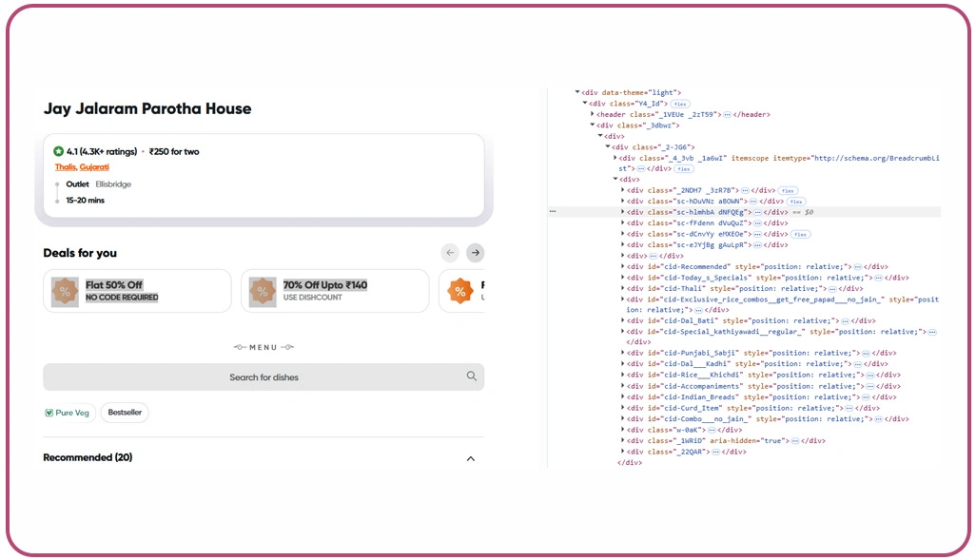Screen dimensions: 976x560
Task: Click the ellipsis badge on the _22QAR row
Action: pos(715,452)
